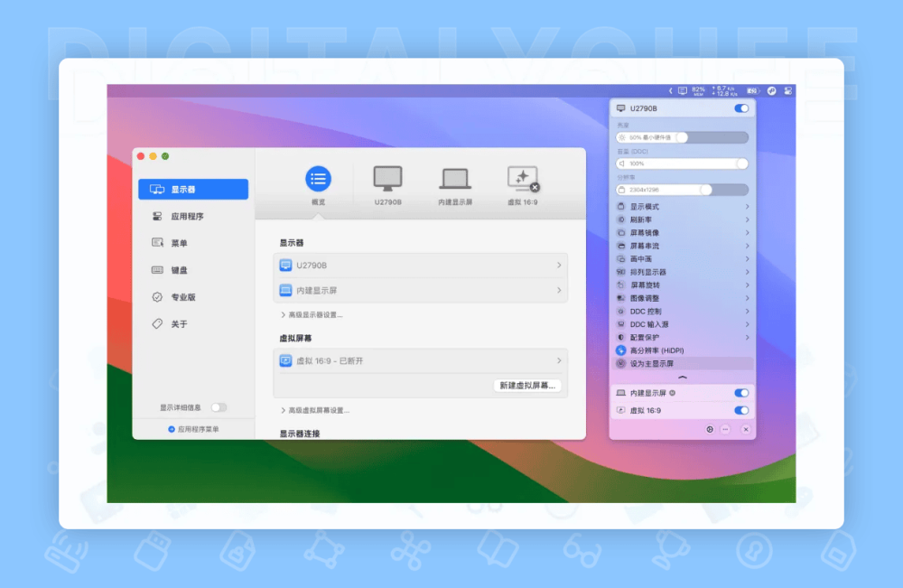Click the 屏幕旋转 icon in the popup menu
903x588 pixels.
[621, 285]
